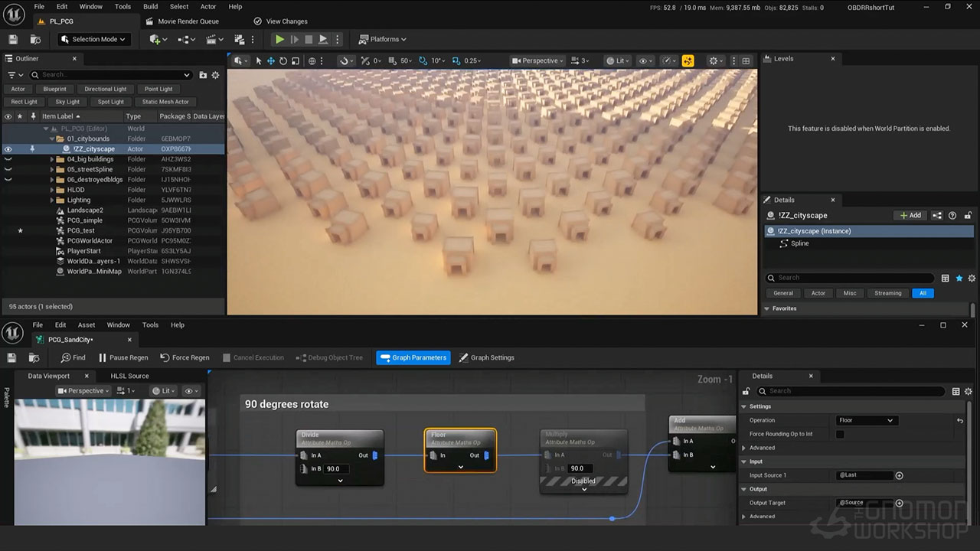Viewport: 980px width, 551px height.
Task: Click the Graph Parameters button
Action: (413, 357)
